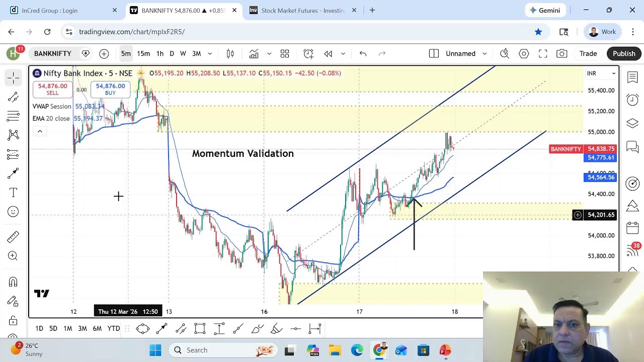Select the brush drawing tool

[13, 173]
